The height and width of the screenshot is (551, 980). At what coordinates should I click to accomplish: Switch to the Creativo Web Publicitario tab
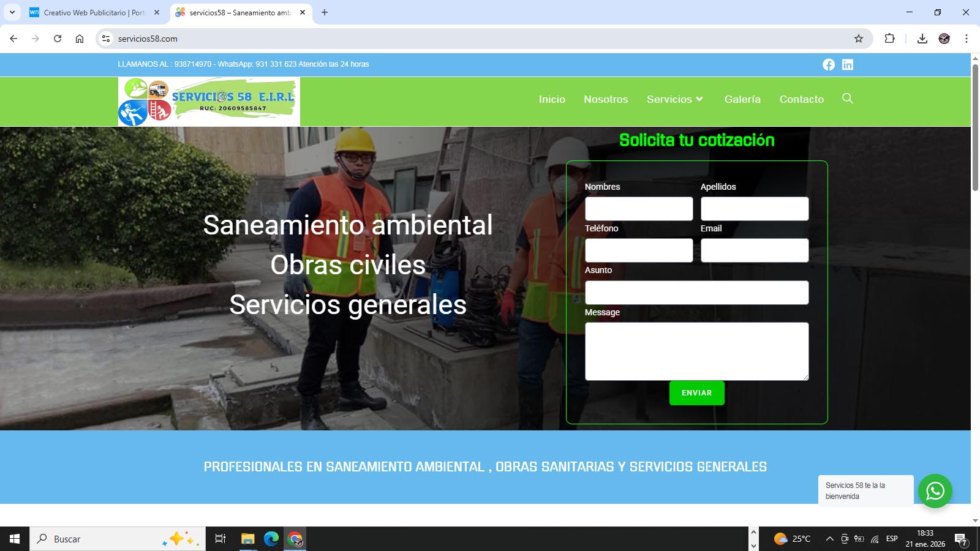[x=94, y=12]
